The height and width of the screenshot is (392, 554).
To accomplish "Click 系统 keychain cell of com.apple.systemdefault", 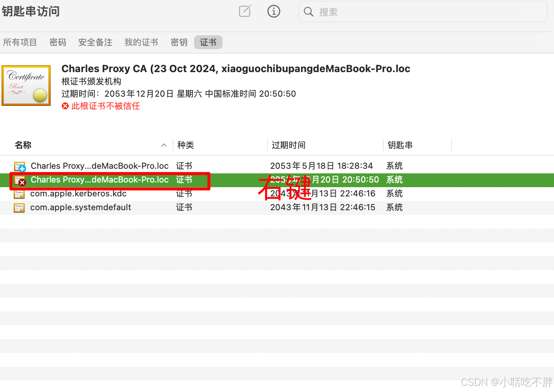I will pyautogui.click(x=394, y=207).
